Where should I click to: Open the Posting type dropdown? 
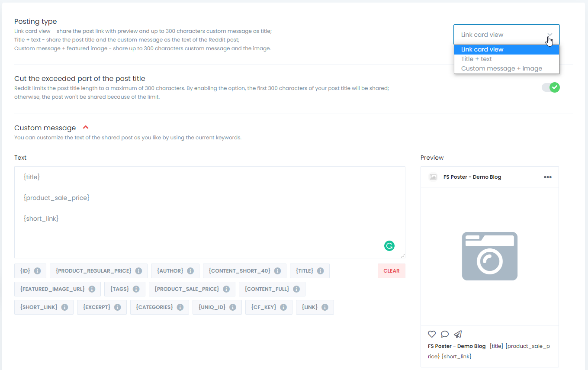507,35
